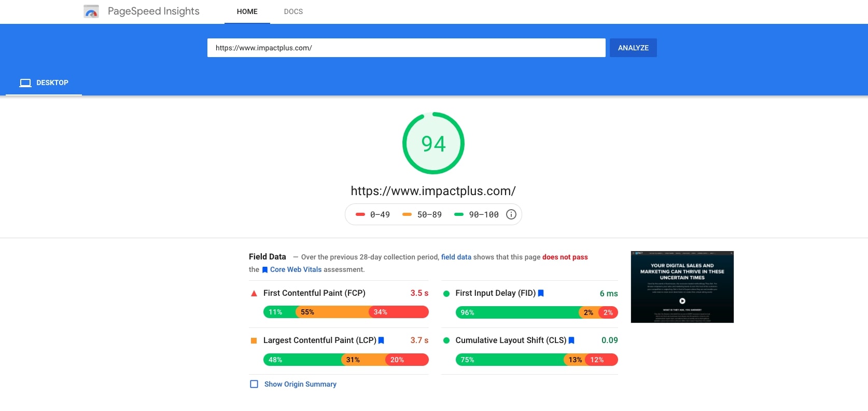This screenshot has height=411, width=868.
Task: Click the impactplus page screenshot thumbnail
Action: click(x=682, y=287)
